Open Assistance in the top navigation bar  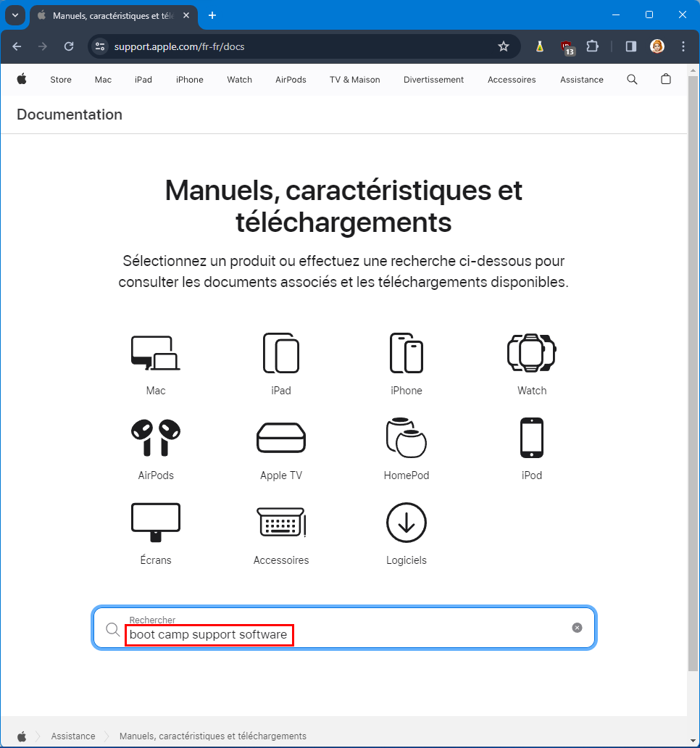pyautogui.click(x=581, y=80)
